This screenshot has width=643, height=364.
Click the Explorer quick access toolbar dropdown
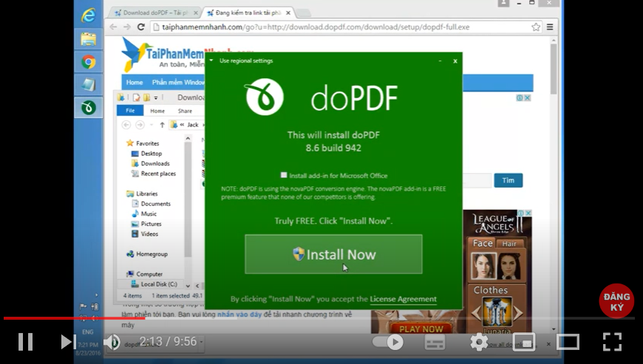[156, 98]
